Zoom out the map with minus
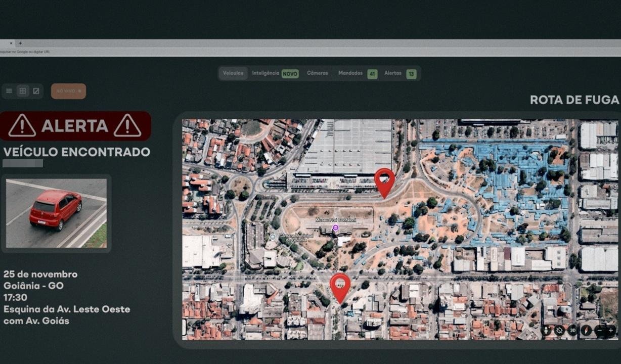Viewport: 621px width, 364px height. (x=600, y=331)
